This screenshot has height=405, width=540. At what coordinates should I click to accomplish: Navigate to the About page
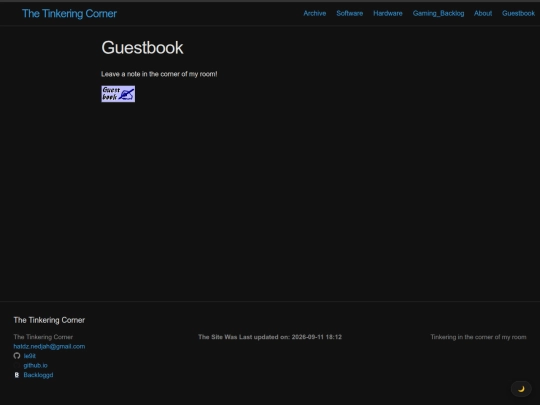point(482,13)
